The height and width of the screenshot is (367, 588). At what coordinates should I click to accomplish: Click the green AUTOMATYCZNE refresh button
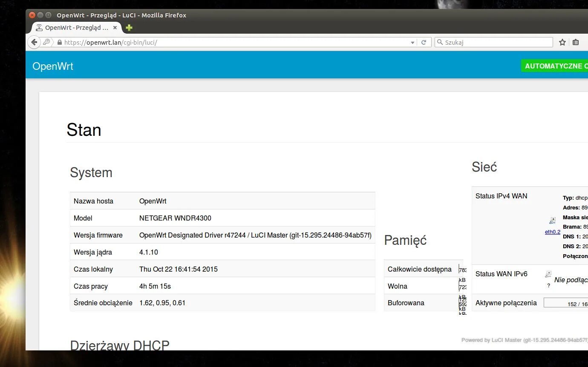[554, 66]
